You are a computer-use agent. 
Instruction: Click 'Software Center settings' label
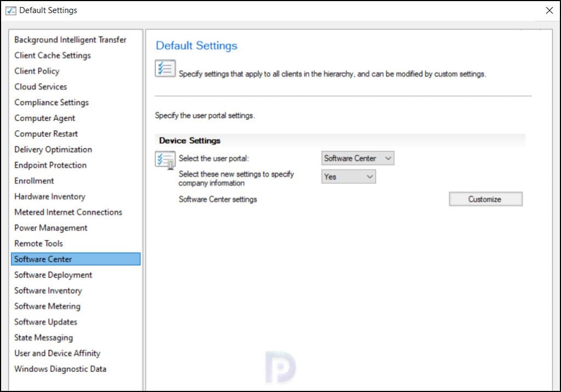pyautogui.click(x=218, y=199)
